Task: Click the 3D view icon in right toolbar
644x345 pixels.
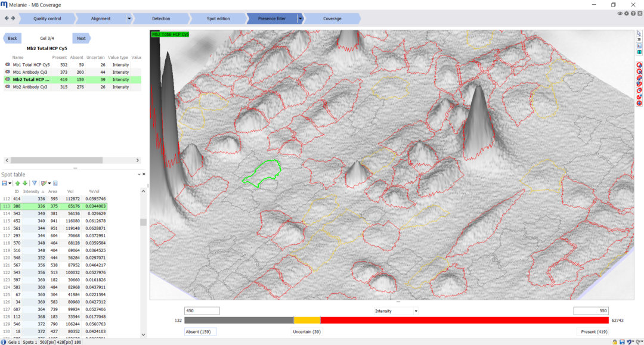Action: [x=639, y=39]
